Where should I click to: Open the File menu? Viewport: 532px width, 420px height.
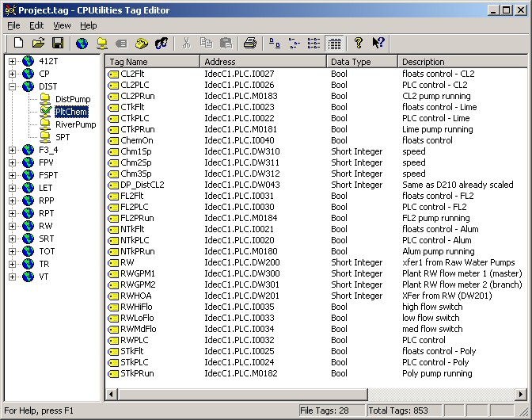[13, 25]
